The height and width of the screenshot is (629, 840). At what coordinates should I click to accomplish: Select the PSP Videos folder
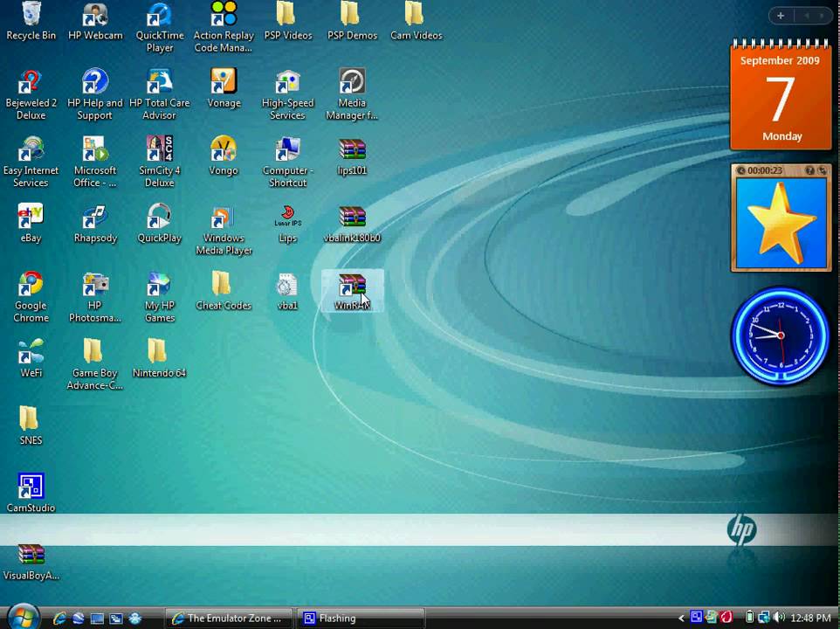[287, 22]
